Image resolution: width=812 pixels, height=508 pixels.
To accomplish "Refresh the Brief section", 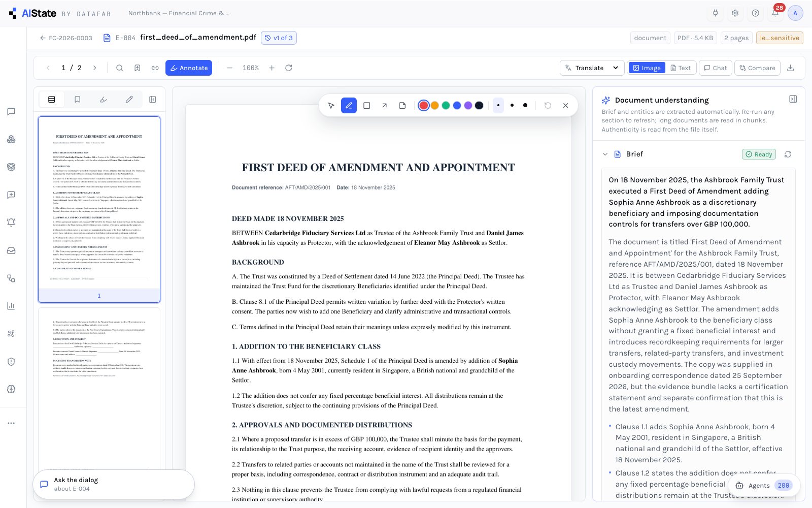I will tap(788, 154).
